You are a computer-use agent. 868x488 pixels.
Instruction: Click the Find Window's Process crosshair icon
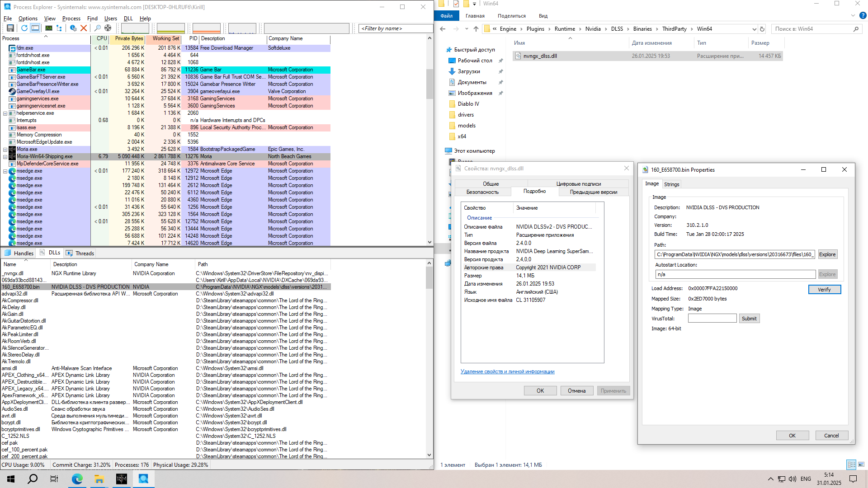point(108,28)
